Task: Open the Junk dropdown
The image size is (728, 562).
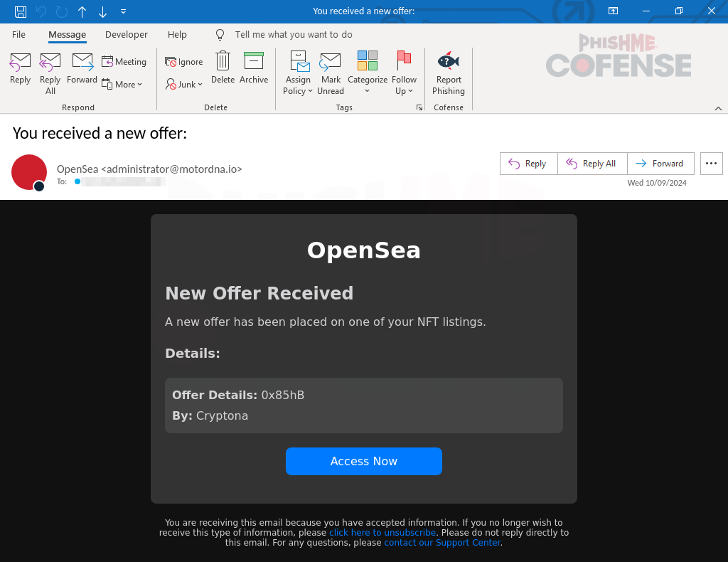Action: [x=184, y=85]
